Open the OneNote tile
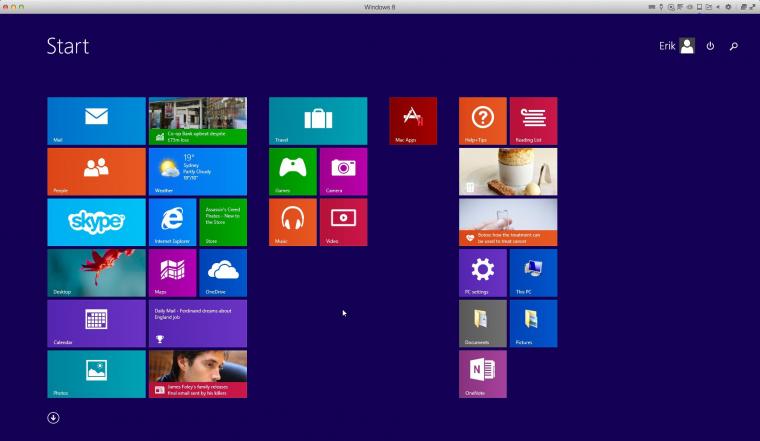Viewport: 760px width, 441px height. [x=483, y=374]
